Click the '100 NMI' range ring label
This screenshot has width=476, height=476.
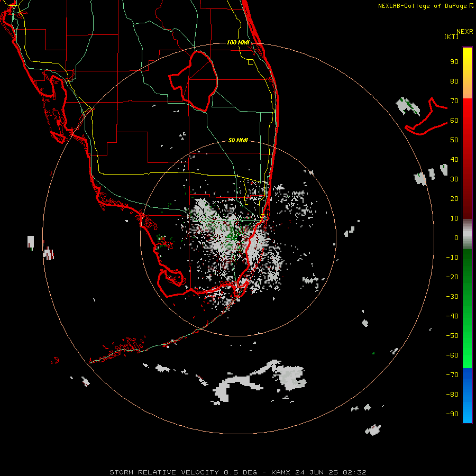pyautogui.click(x=238, y=42)
